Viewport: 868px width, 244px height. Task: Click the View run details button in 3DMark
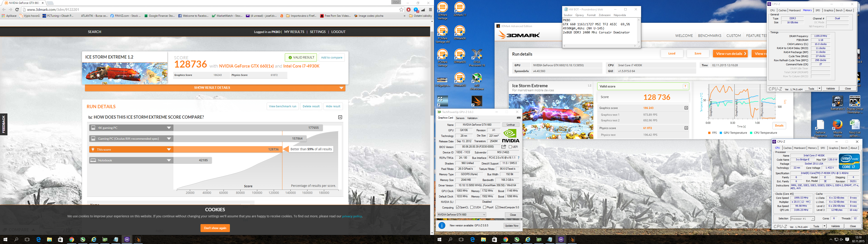[x=730, y=54]
